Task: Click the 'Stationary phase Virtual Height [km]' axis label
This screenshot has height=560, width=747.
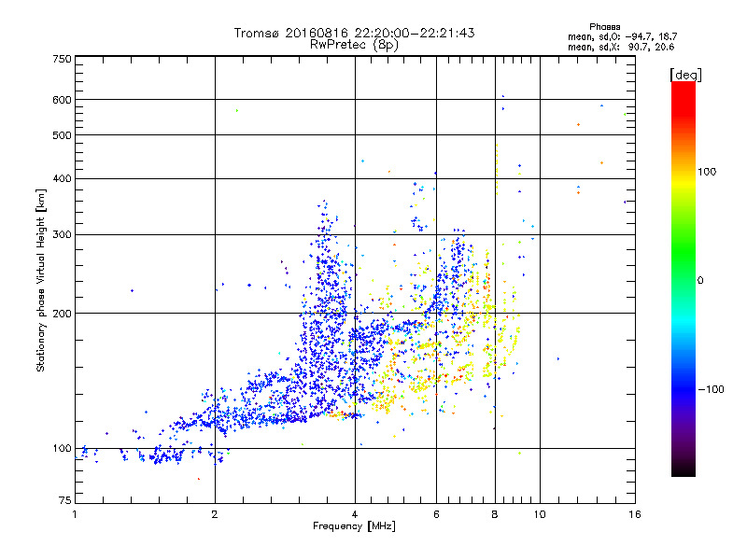Action: [41, 281]
